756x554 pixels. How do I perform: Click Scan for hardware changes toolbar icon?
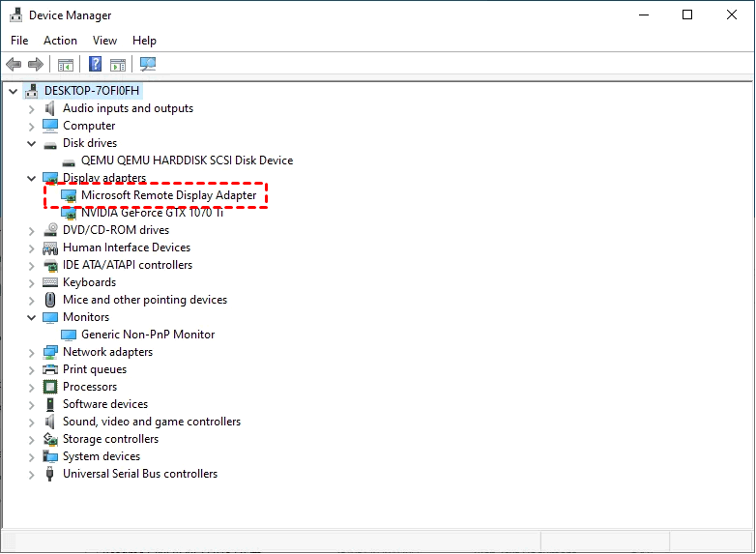(148, 64)
